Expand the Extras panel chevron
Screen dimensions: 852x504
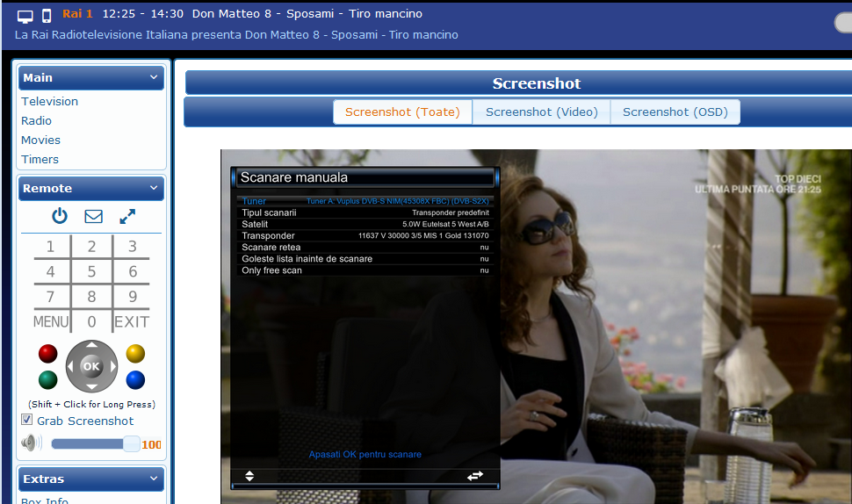click(154, 479)
